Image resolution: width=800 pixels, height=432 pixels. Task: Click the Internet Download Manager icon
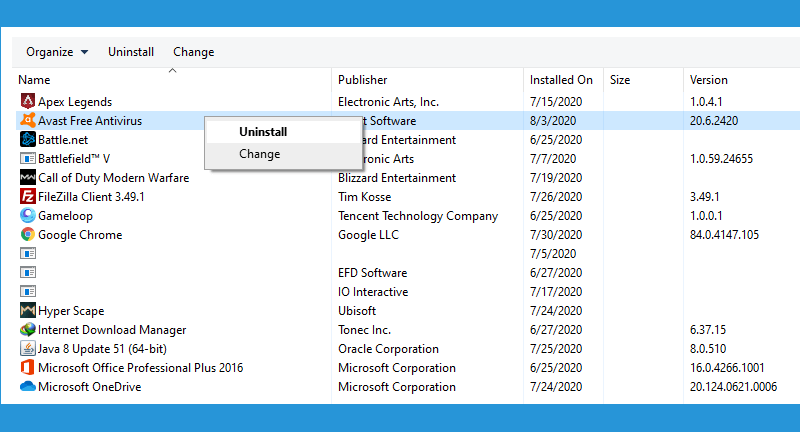[28, 329]
